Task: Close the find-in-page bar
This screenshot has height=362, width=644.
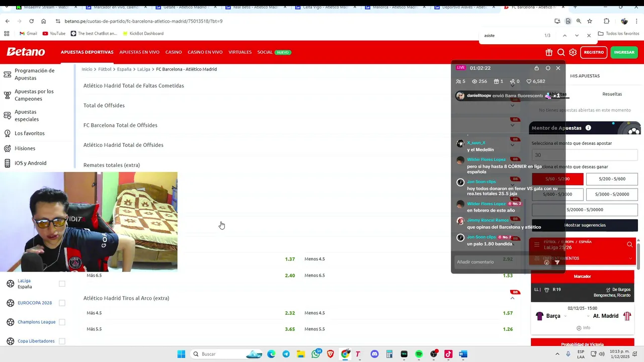Action: pyautogui.click(x=589, y=36)
